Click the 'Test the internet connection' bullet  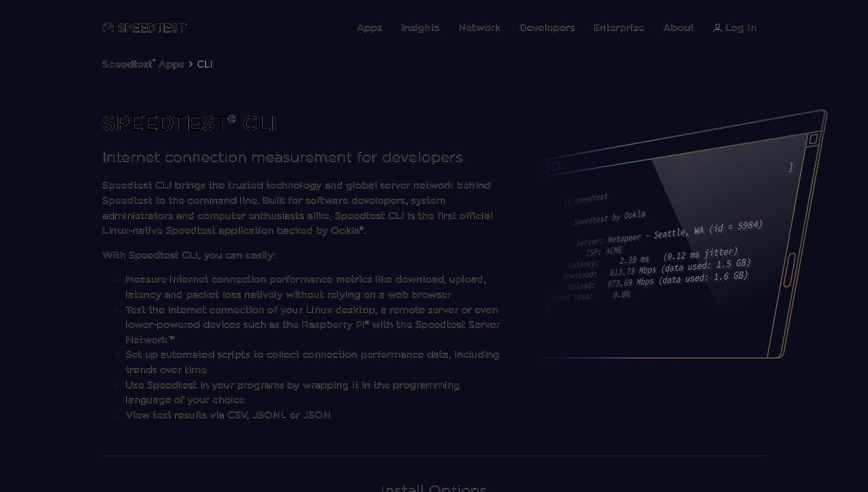tap(313, 324)
